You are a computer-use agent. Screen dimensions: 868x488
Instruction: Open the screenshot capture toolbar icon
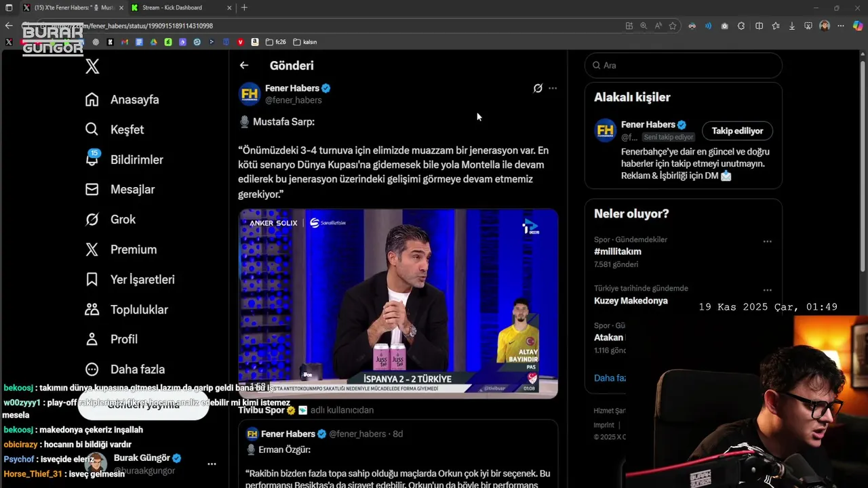pyautogui.click(x=808, y=26)
